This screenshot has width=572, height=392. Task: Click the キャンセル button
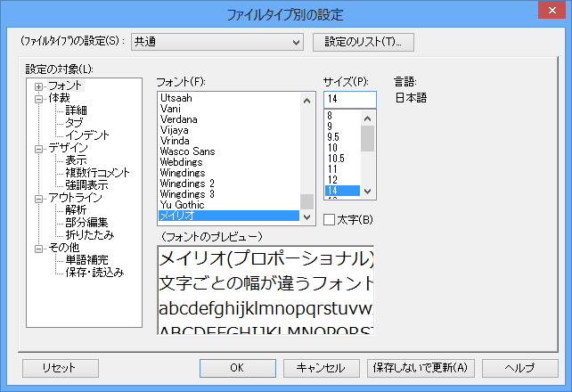tap(322, 368)
